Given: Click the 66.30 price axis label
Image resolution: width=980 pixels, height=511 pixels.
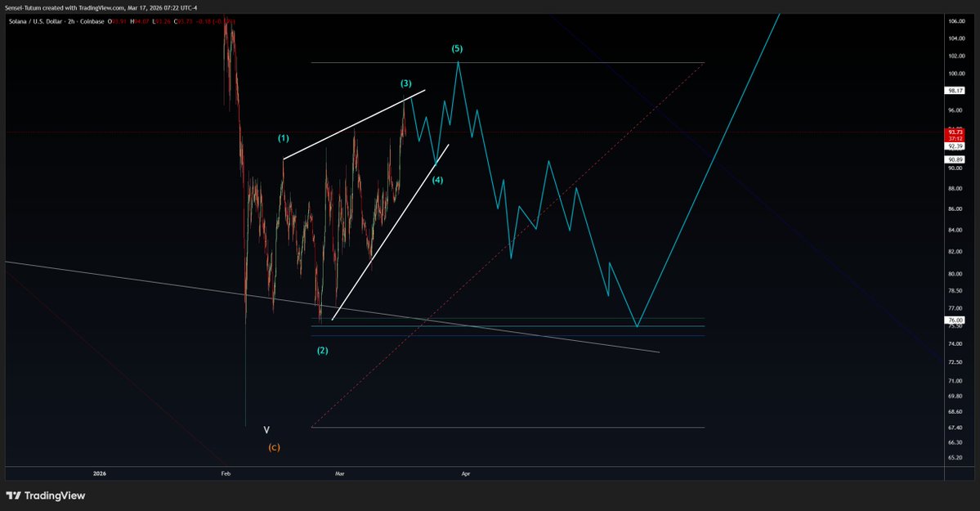Looking at the screenshot, I should tap(956, 443).
